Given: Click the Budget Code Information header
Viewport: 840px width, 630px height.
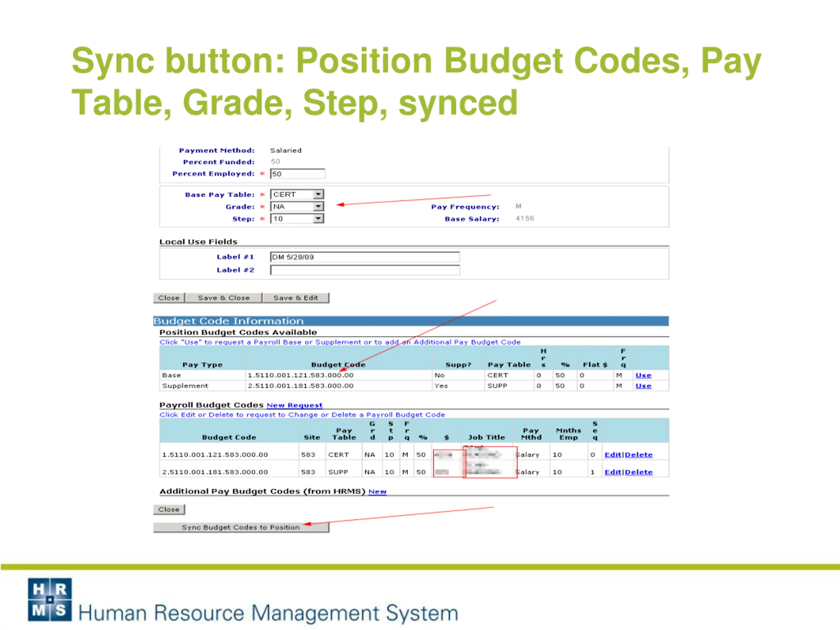Looking at the screenshot, I should tap(411, 321).
